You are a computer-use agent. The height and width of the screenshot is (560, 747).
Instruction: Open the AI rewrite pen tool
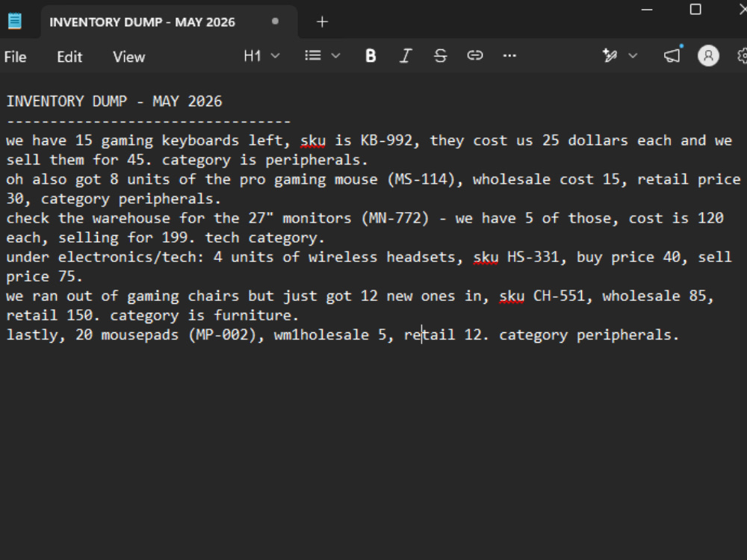point(610,56)
